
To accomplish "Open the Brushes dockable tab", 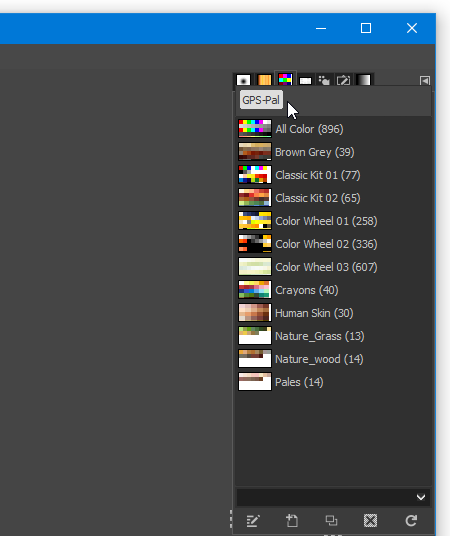I will pyautogui.click(x=243, y=80).
